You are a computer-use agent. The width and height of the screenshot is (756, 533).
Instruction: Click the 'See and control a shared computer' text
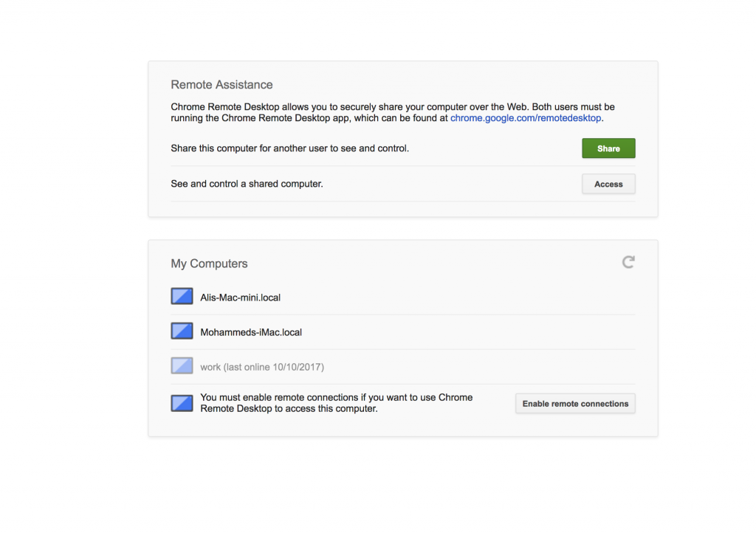pyautogui.click(x=247, y=184)
